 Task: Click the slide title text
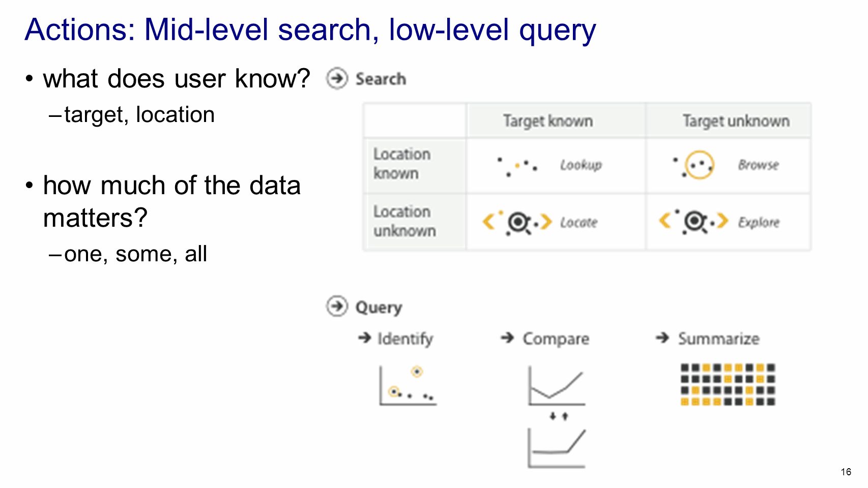coord(310,29)
